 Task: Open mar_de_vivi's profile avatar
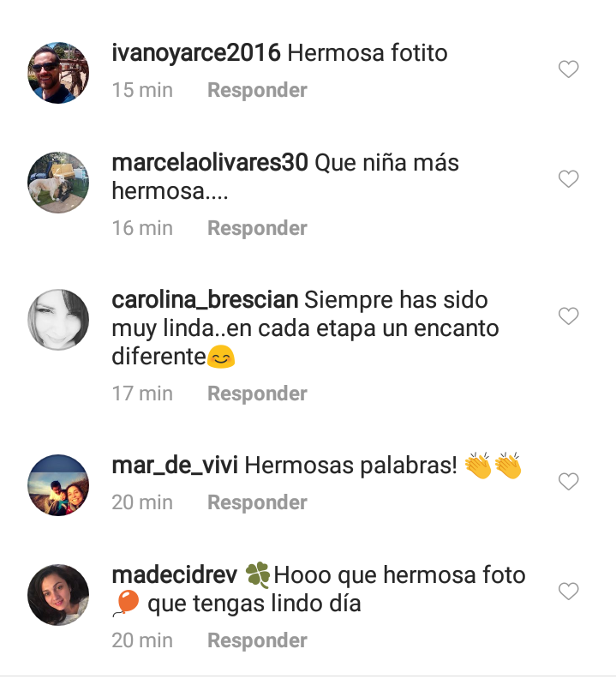[x=58, y=485]
